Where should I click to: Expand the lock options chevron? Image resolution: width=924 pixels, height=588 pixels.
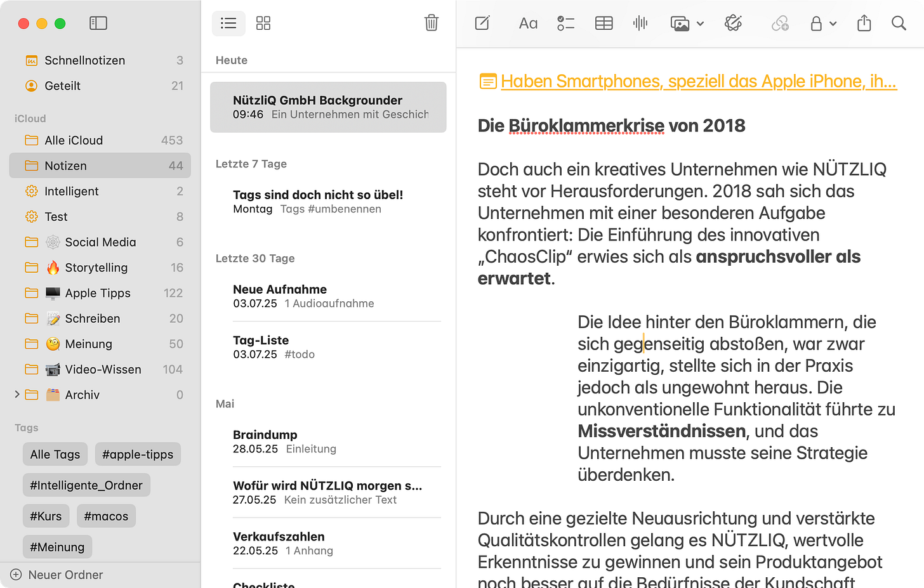(833, 24)
